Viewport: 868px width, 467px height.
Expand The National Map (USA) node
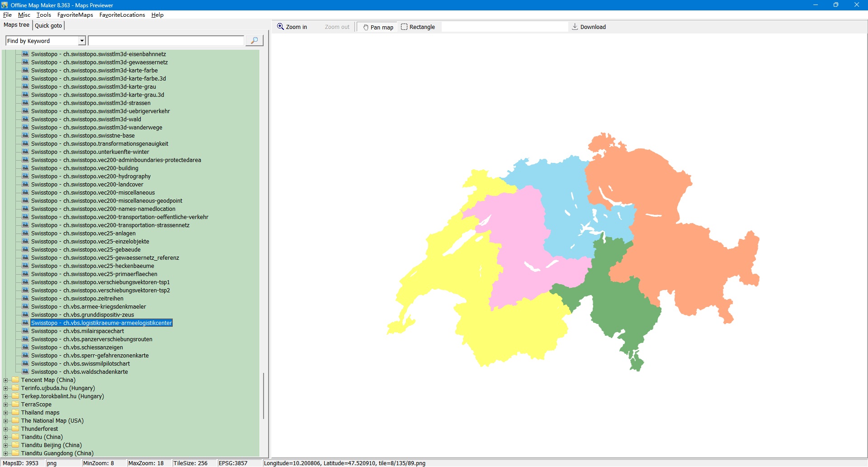tap(6, 421)
